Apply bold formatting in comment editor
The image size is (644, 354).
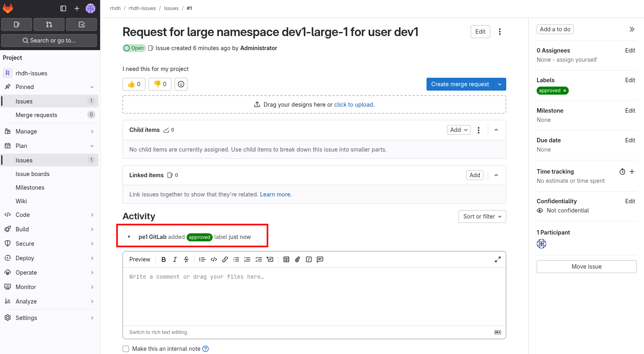click(164, 259)
